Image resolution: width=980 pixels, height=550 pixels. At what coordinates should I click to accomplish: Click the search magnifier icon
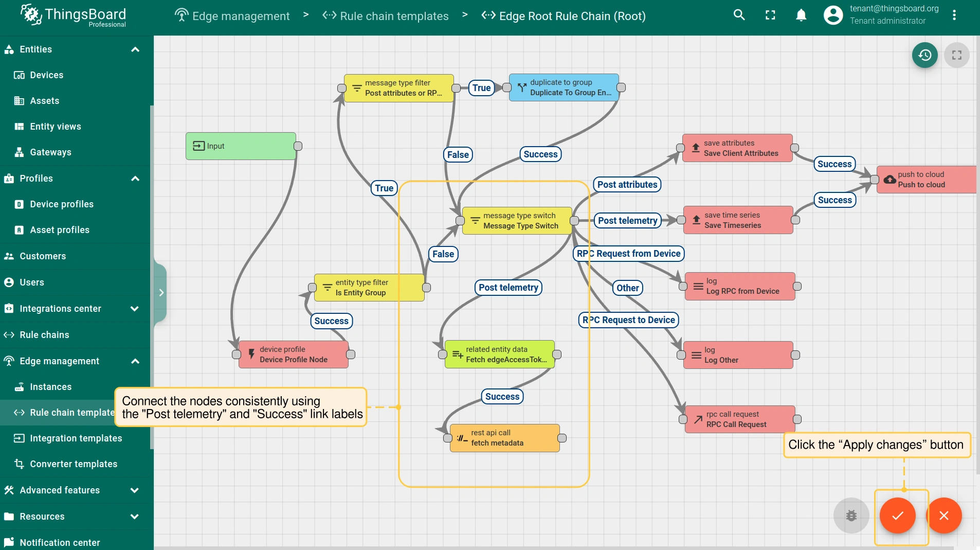pyautogui.click(x=739, y=15)
